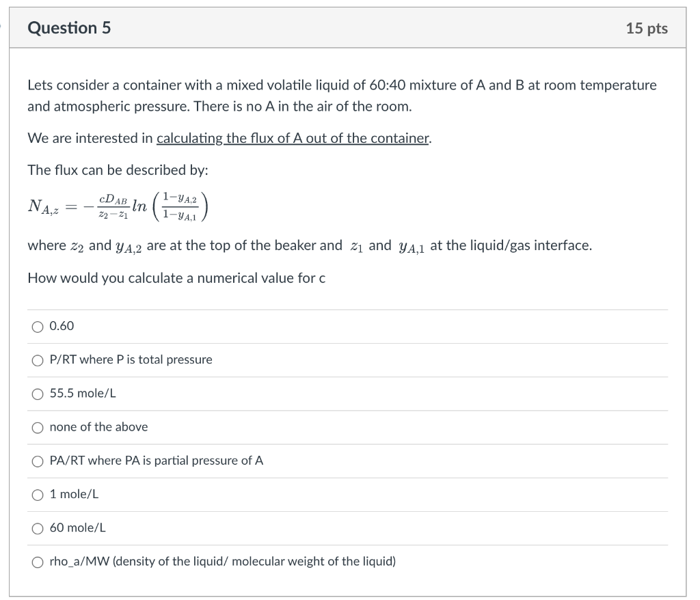The image size is (700, 600).
Task: Click the none of the above text
Action: click(99, 426)
